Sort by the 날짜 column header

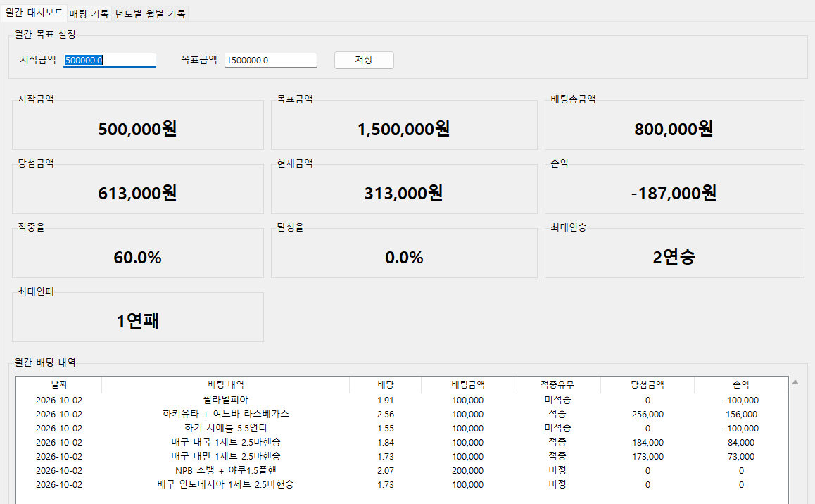[x=59, y=384]
